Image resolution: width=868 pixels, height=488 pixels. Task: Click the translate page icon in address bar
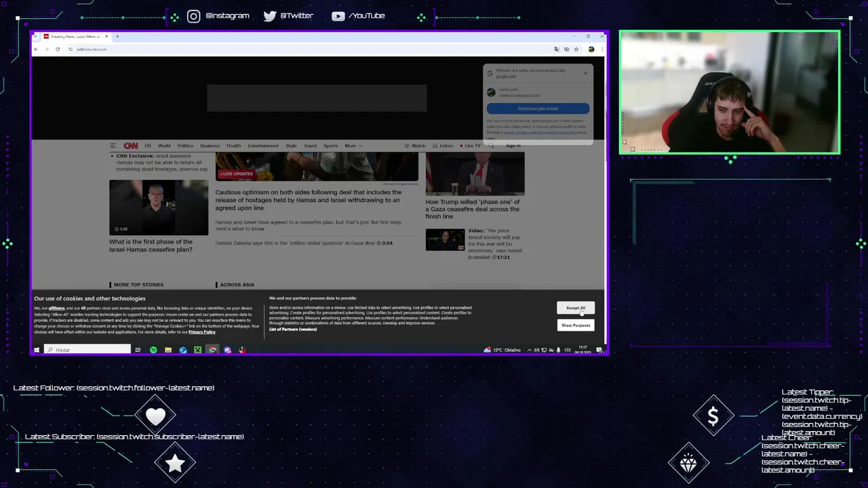[557, 49]
